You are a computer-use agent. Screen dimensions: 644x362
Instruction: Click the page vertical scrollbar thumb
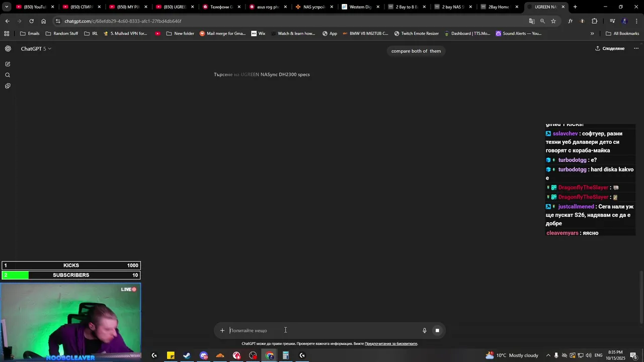click(641, 297)
